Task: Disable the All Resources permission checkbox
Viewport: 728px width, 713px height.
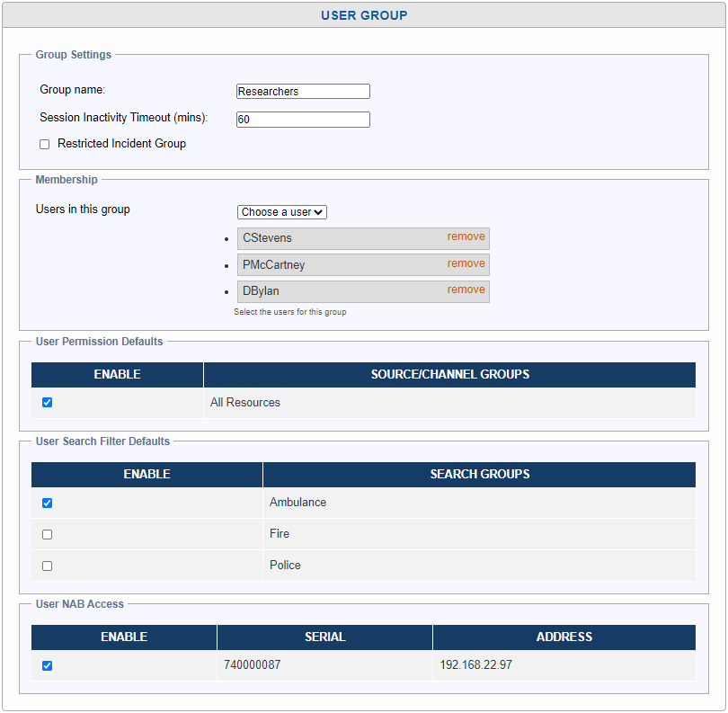Action: click(x=48, y=403)
